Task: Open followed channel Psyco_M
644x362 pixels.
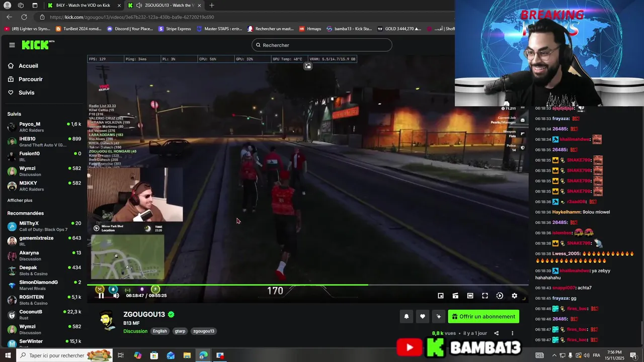Action: click(x=44, y=127)
